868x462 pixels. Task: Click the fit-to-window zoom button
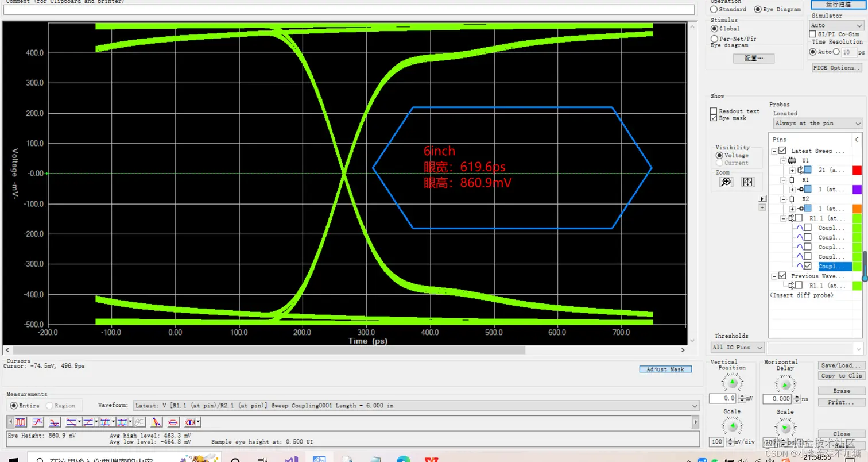[x=747, y=182]
